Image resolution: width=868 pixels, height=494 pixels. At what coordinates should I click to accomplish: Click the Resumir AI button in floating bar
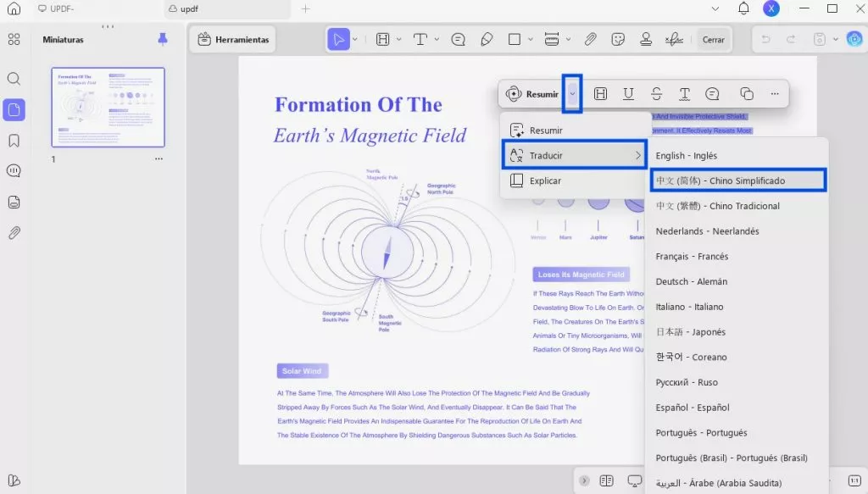point(532,94)
